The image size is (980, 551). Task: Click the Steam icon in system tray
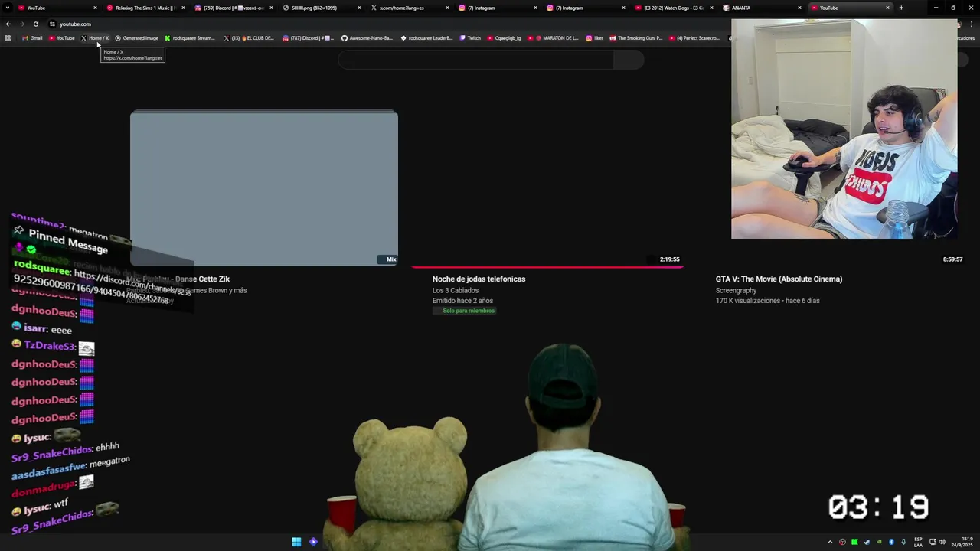click(867, 542)
